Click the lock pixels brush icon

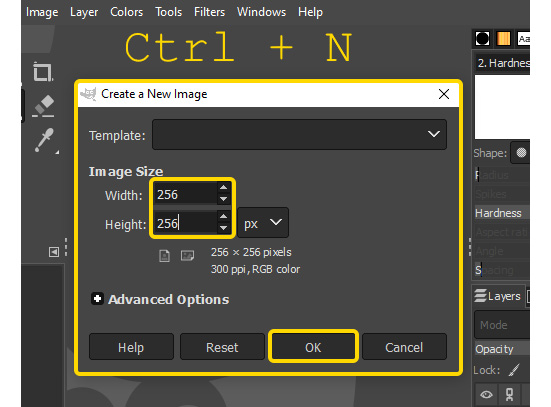click(x=514, y=370)
